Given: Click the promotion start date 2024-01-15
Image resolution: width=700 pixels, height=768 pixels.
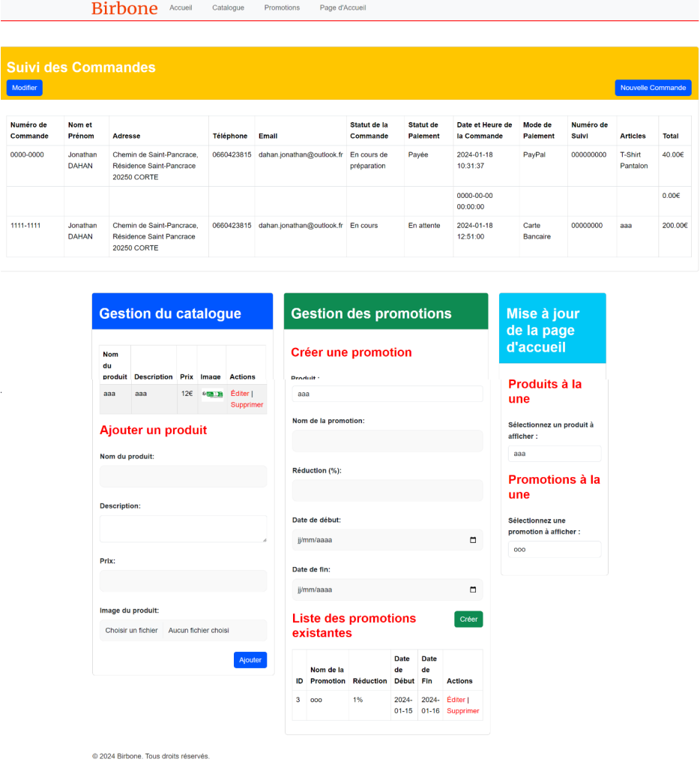Looking at the screenshot, I should click(x=403, y=705).
